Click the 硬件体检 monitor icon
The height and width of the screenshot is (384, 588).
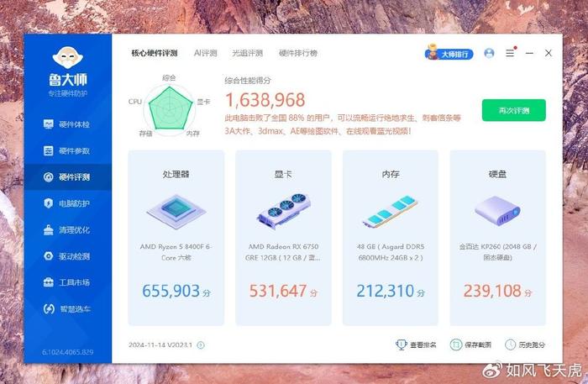[x=49, y=124]
